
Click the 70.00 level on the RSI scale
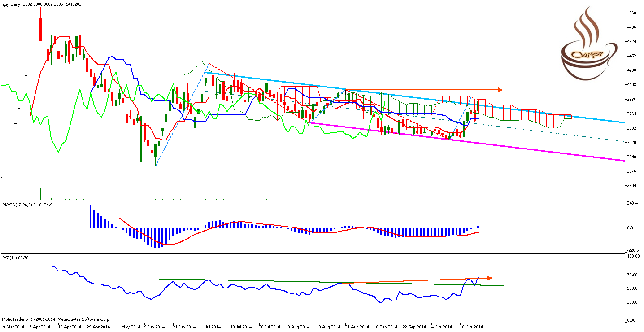pyautogui.click(x=633, y=275)
